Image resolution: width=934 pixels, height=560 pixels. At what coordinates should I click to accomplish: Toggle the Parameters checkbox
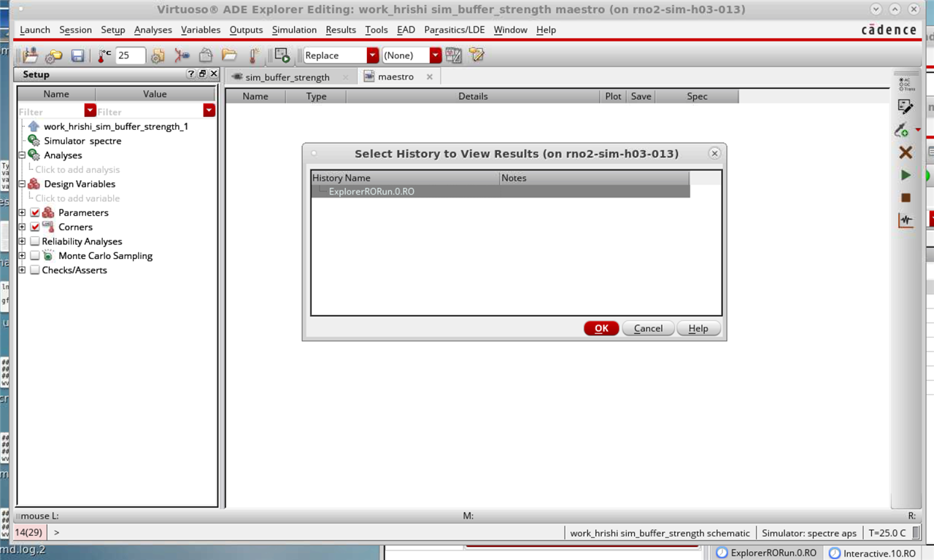click(x=35, y=213)
